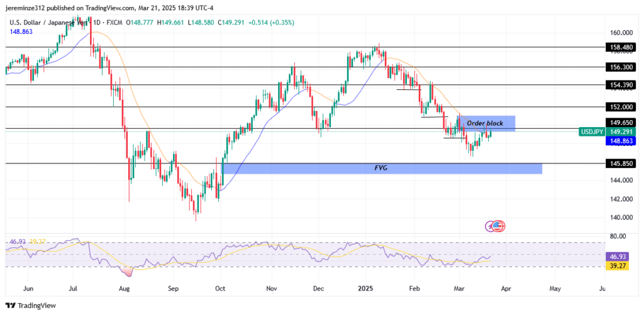
Task: Click the 'Apr' label on time axis
Action: point(506,289)
